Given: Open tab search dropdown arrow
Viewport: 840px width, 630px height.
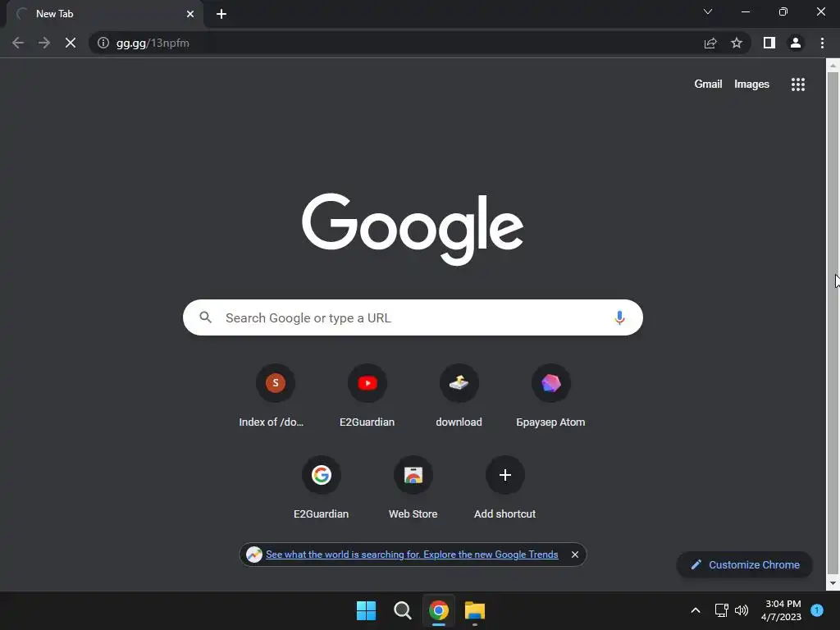Looking at the screenshot, I should coord(708,11).
